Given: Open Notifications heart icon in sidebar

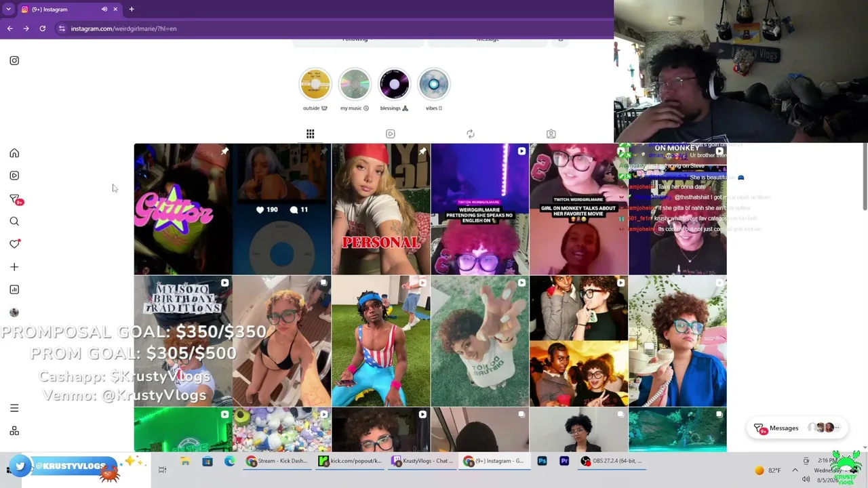Looking at the screenshot, I should (14, 244).
